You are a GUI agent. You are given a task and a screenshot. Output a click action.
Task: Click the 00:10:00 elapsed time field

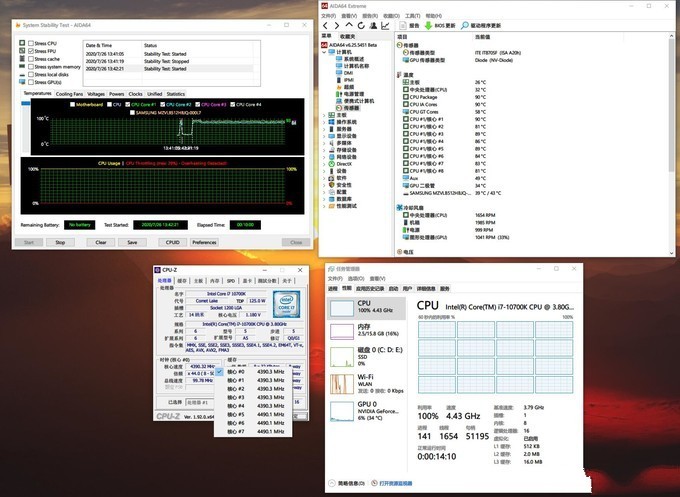tap(245, 225)
